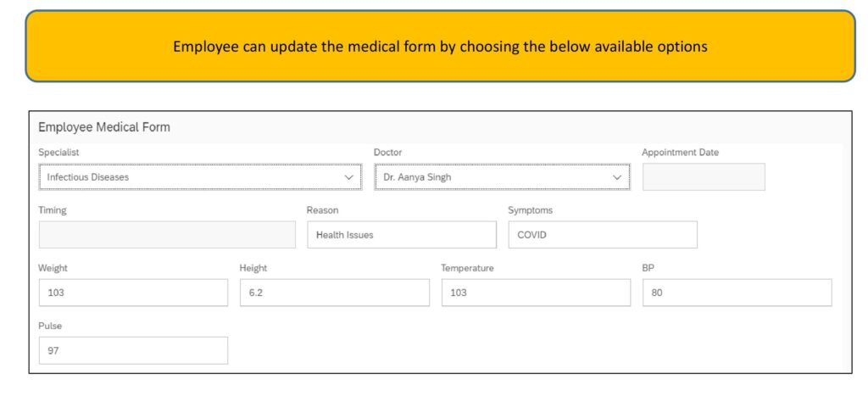
Task: Open the Dr. Aanya Singh doctor combo box
Action: point(502,177)
